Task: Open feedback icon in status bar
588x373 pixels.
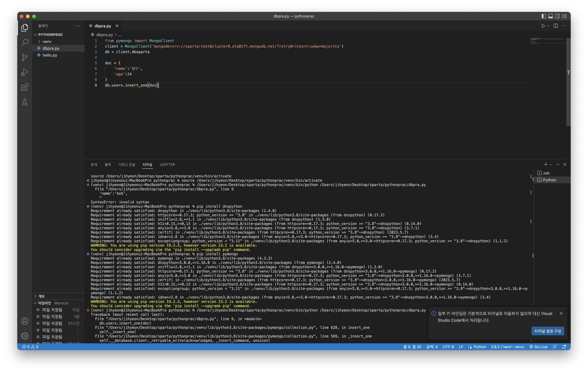Action: 555,347
